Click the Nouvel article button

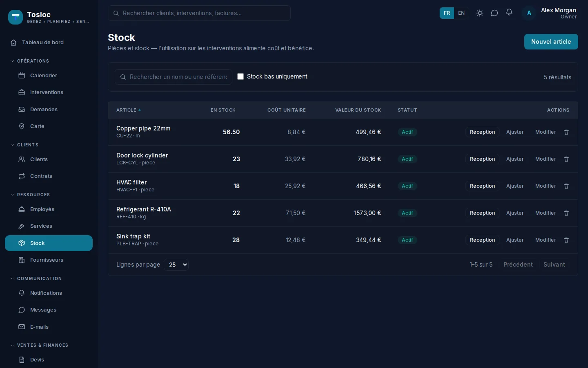[551, 42]
